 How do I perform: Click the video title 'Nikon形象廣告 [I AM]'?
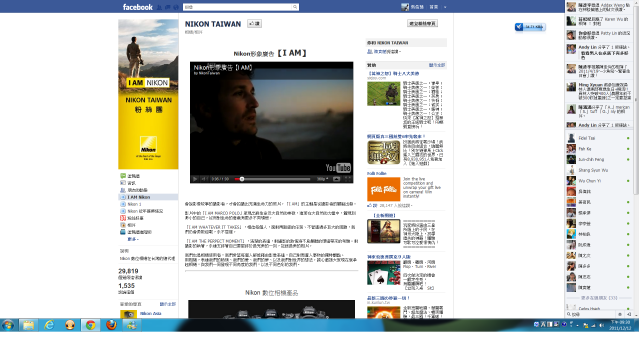click(223, 67)
